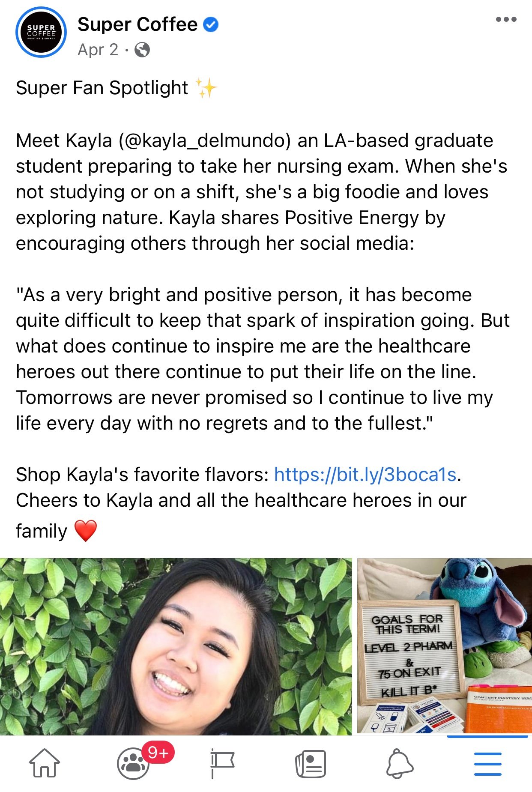Open the Super Coffee page name
Image resolution: width=532 pixels, height=792 pixels.
pos(137,24)
